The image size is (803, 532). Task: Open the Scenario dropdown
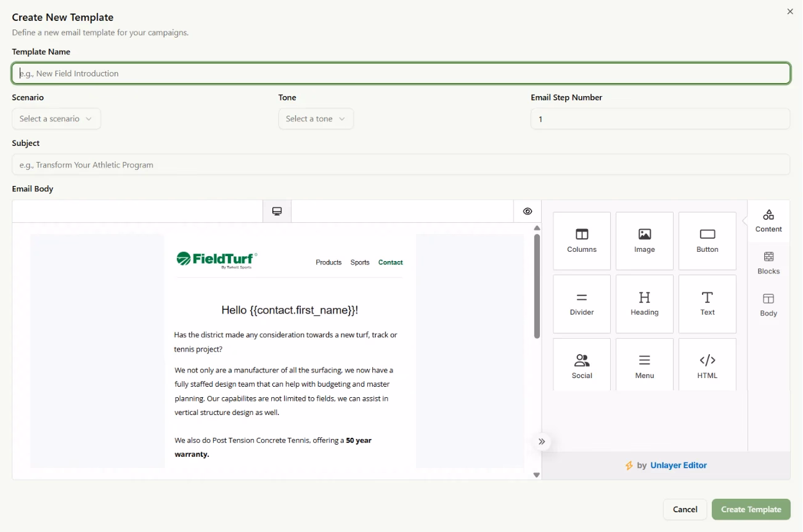click(x=56, y=119)
